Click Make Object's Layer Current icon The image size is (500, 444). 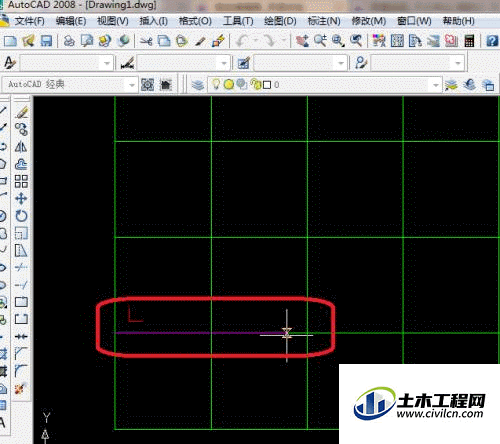451,85
